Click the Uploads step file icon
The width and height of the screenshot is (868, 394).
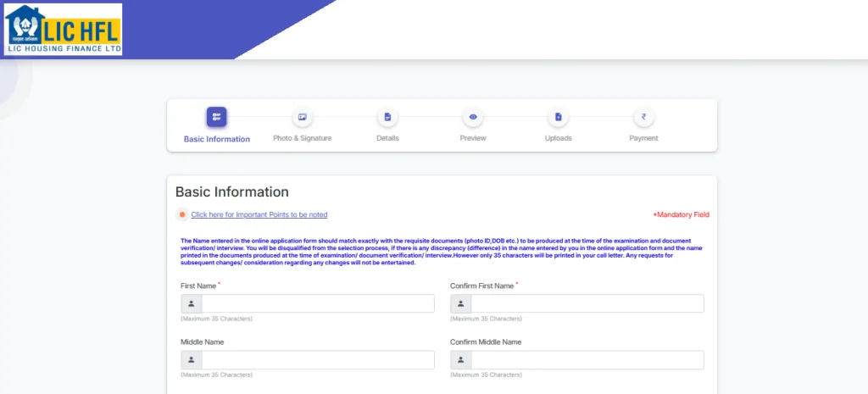click(x=558, y=117)
